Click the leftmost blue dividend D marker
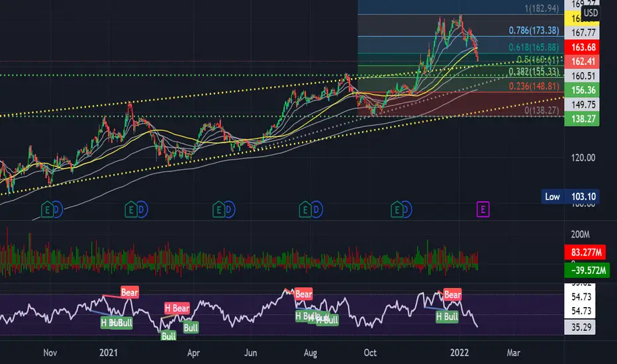The height and width of the screenshot is (364, 617). (x=58, y=210)
